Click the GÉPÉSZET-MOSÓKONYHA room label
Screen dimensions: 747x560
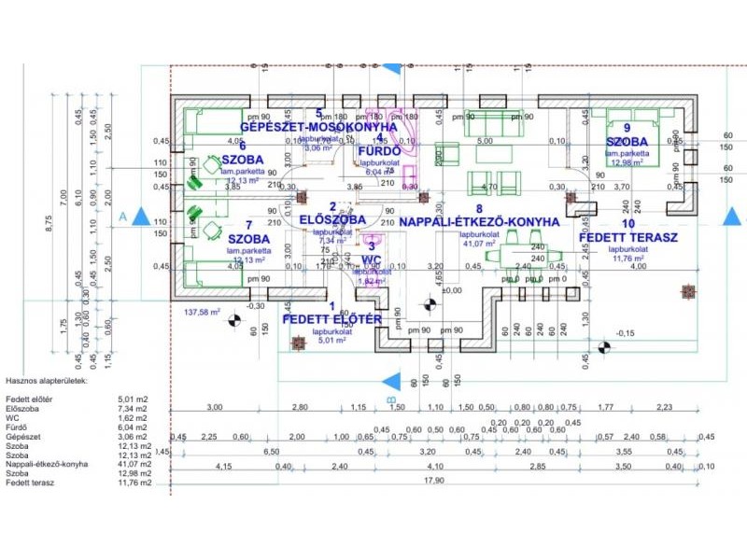(318, 127)
